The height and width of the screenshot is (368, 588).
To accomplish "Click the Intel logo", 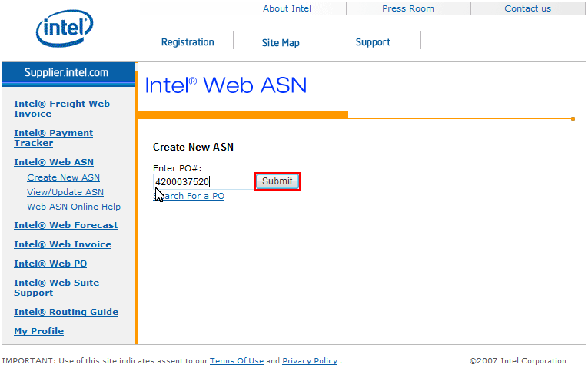I will click(65, 28).
